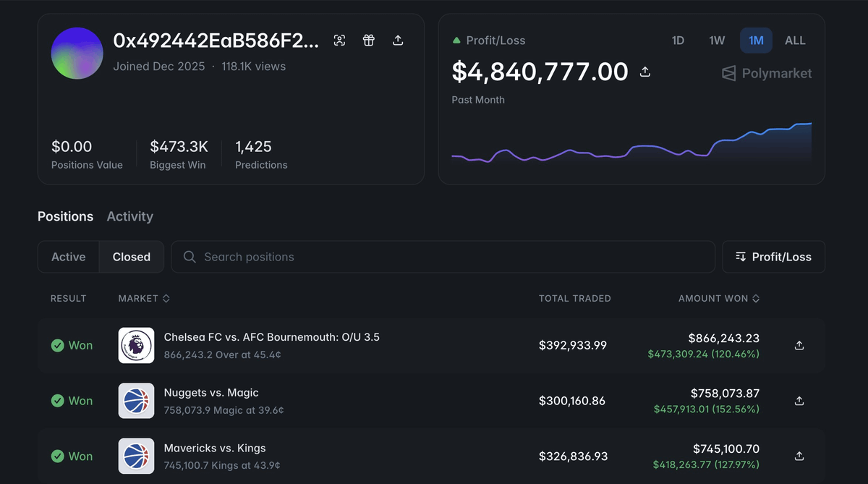Click the green Won check in Chelsea row
The width and height of the screenshot is (868, 484).
(x=58, y=346)
